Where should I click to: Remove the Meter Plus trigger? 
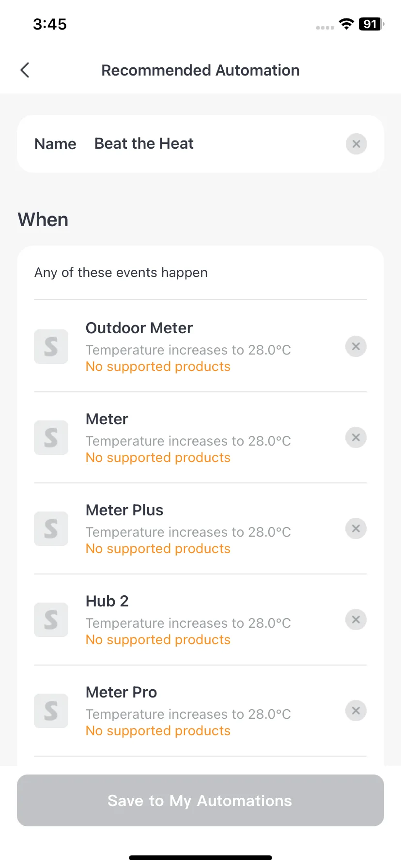355,528
